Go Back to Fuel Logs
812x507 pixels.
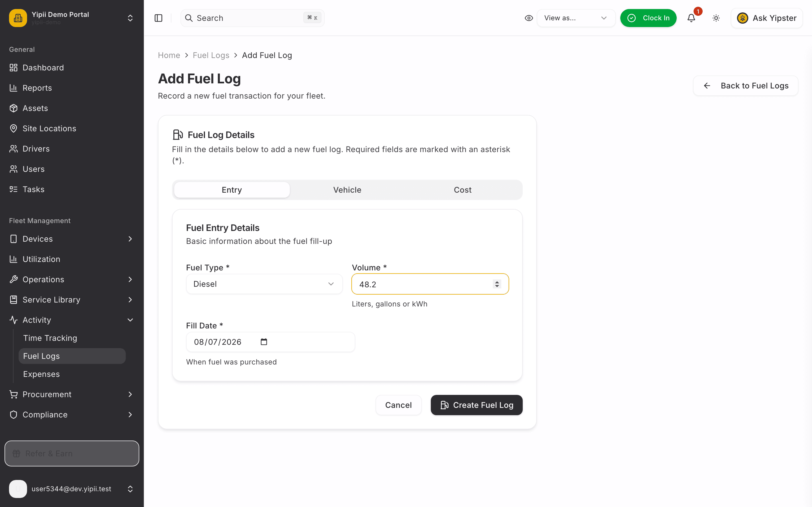745,86
